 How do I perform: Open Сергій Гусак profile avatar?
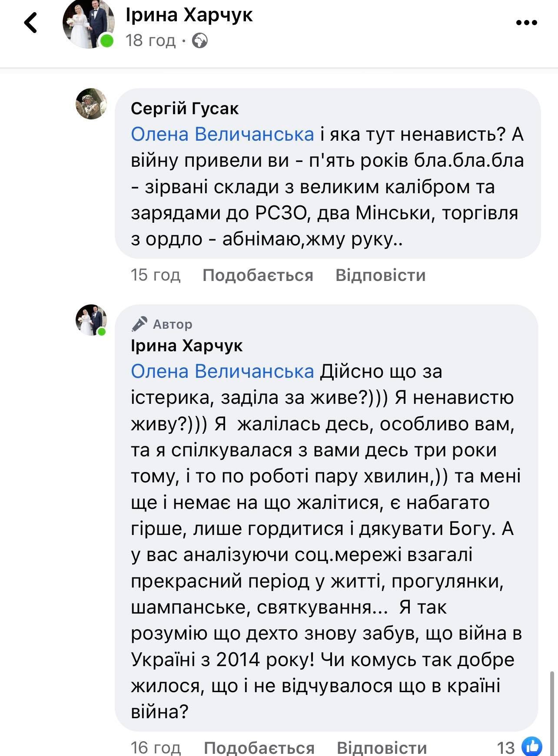pyautogui.click(x=91, y=104)
